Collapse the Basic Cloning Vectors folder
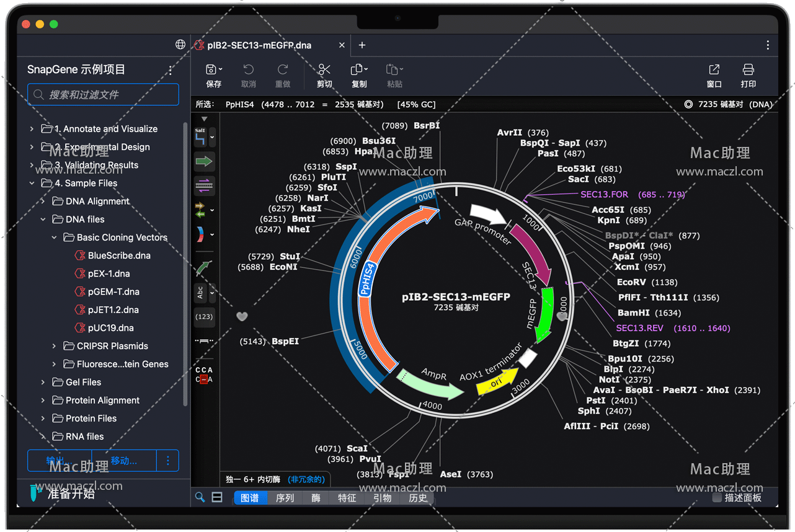 tap(55, 237)
